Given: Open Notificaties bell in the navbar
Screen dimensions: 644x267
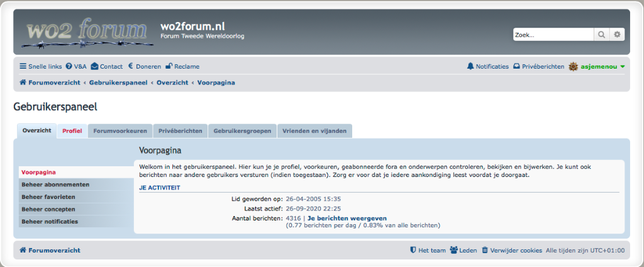Looking at the screenshot, I should pyautogui.click(x=487, y=66).
